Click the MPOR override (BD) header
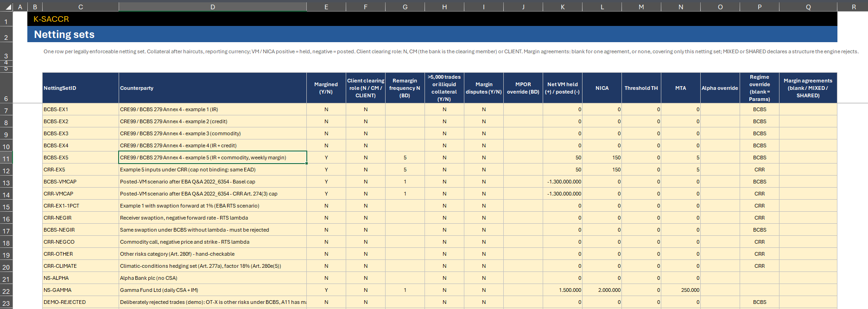This screenshot has width=868, height=309. (523, 88)
